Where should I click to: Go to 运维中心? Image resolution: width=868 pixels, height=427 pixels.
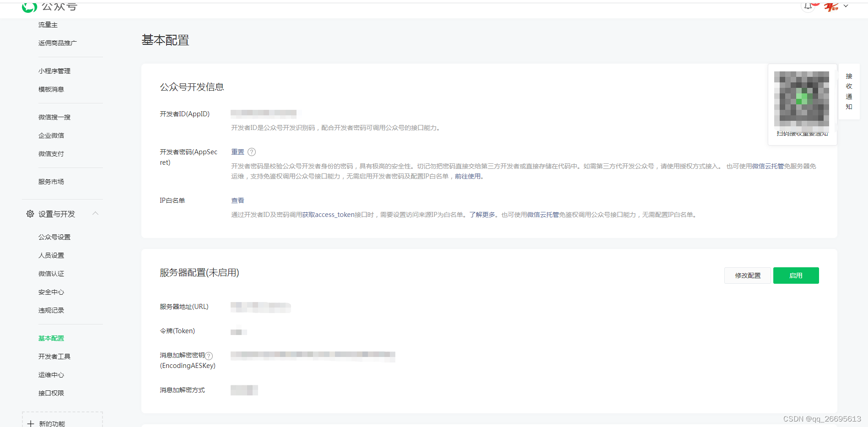tap(51, 375)
